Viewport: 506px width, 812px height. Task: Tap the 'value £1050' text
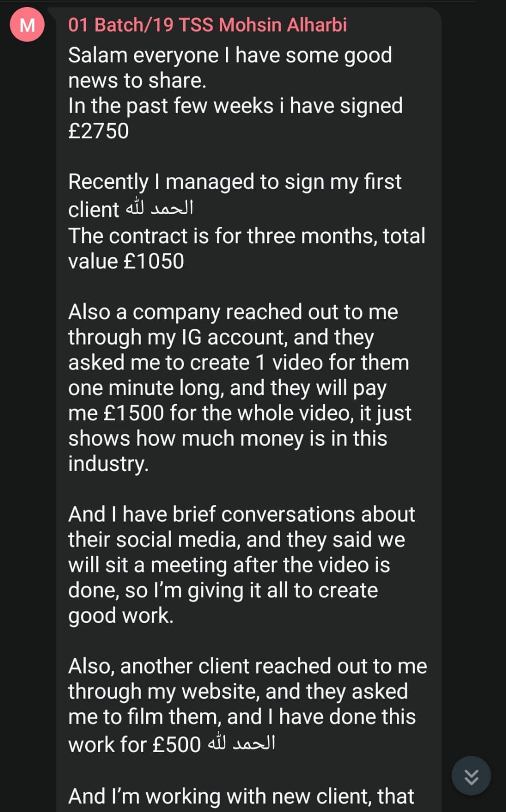coord(126,261)
